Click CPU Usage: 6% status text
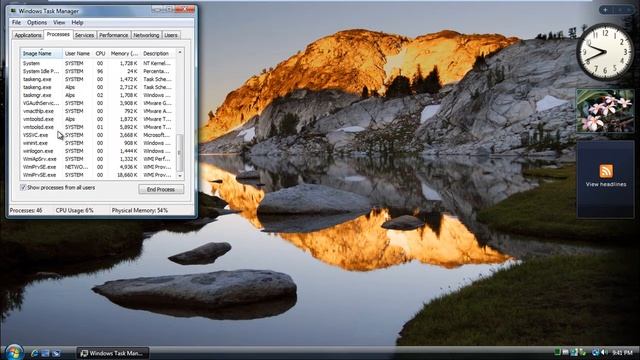The image size is (640, 360). [x=75, y=210]
